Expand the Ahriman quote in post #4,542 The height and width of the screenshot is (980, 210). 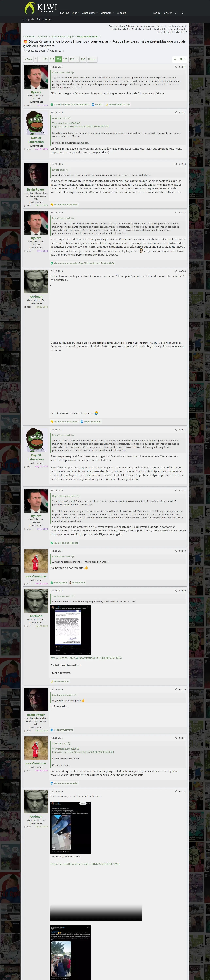click(69, 118)
